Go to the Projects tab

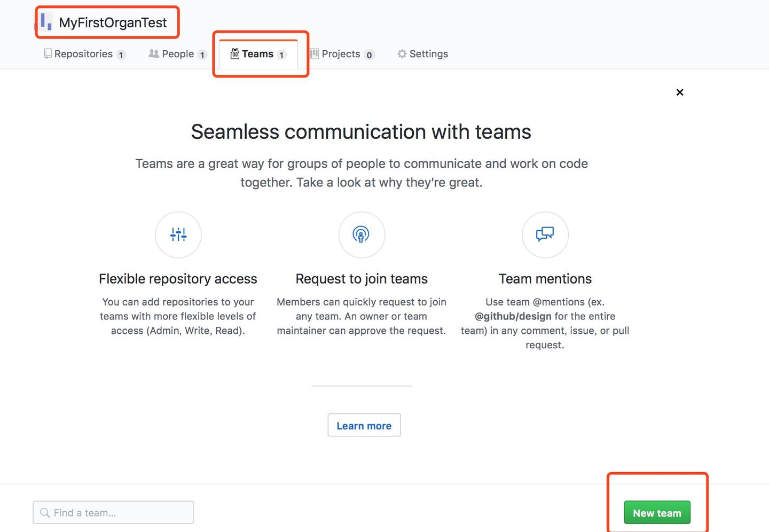[x=341, y=54]
